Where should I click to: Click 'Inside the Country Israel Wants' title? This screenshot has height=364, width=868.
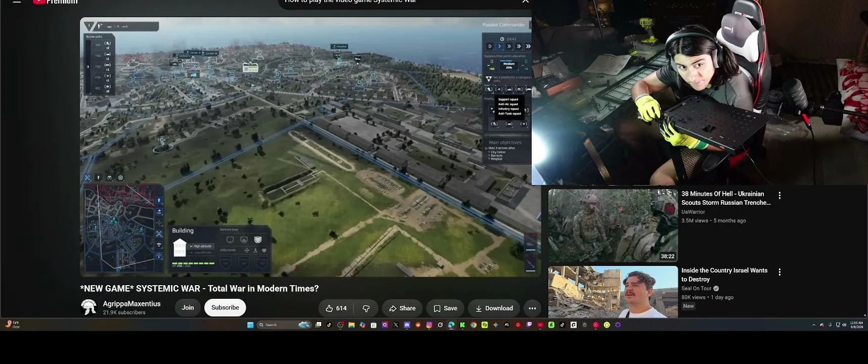pyautogui.click(x=724, y=275)
